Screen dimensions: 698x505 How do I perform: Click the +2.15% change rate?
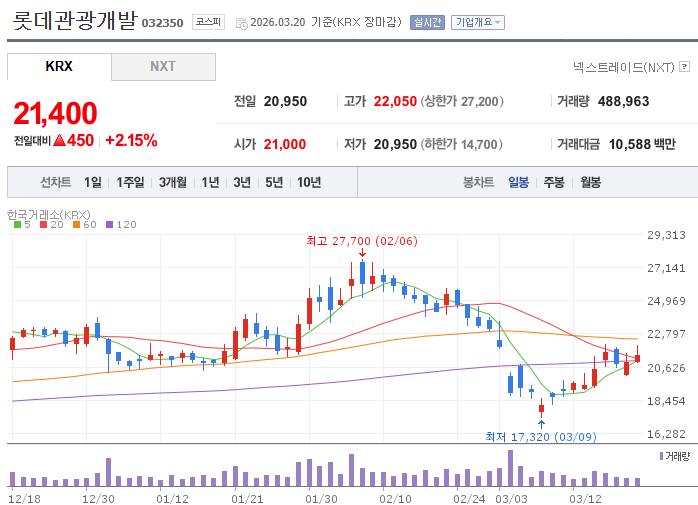[131, 141]
